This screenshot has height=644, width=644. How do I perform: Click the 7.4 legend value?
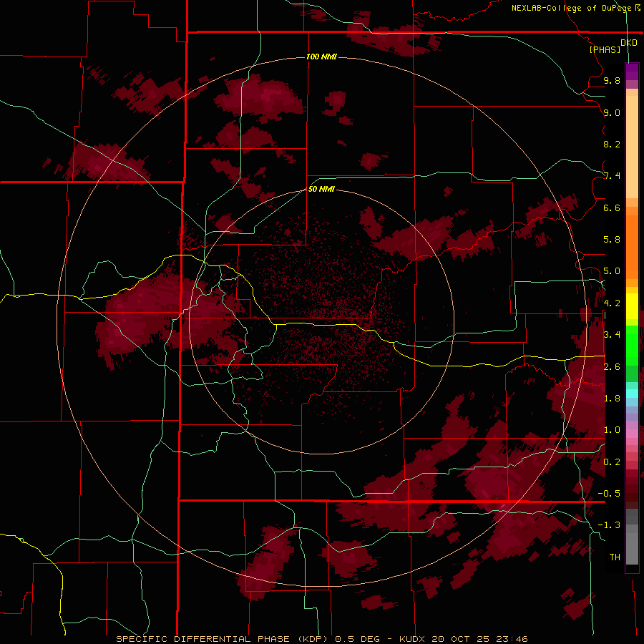[x=612, y=176]
